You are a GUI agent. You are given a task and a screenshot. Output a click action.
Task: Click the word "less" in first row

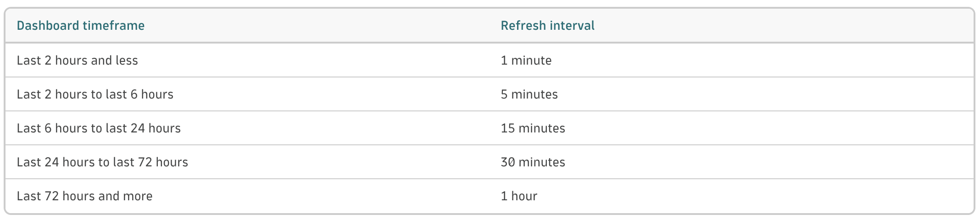point(127,60)
